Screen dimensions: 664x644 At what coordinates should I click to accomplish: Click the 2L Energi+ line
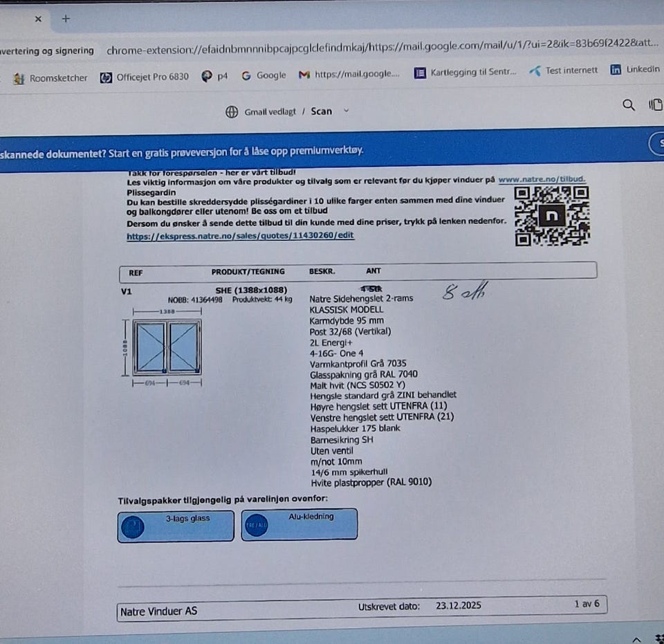tap(331, 342)
